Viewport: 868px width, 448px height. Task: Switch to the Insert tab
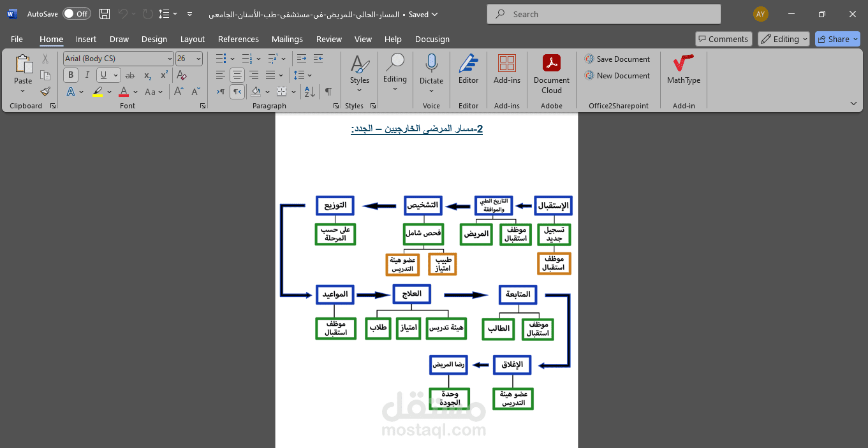(86, 39)
